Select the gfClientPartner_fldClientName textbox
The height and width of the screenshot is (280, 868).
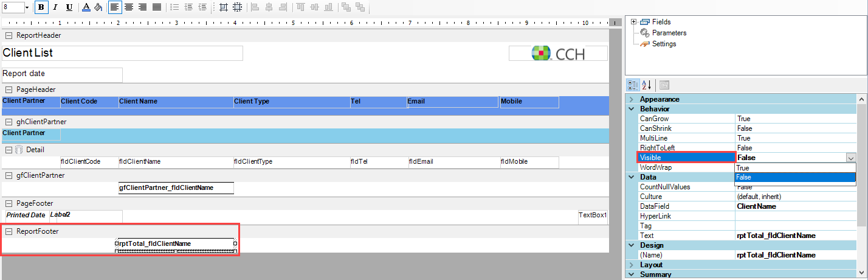click(x=176, y=188)
